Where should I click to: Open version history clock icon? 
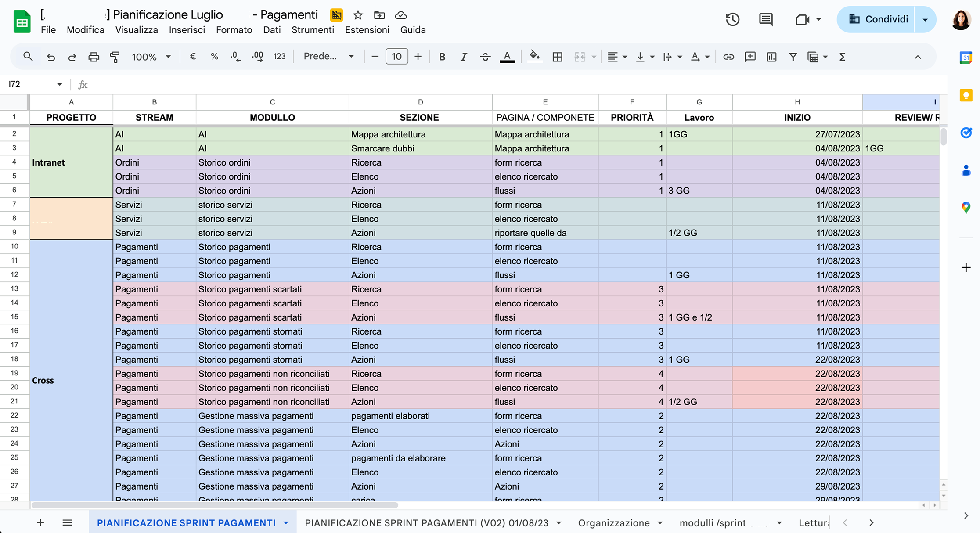(732, 19)
